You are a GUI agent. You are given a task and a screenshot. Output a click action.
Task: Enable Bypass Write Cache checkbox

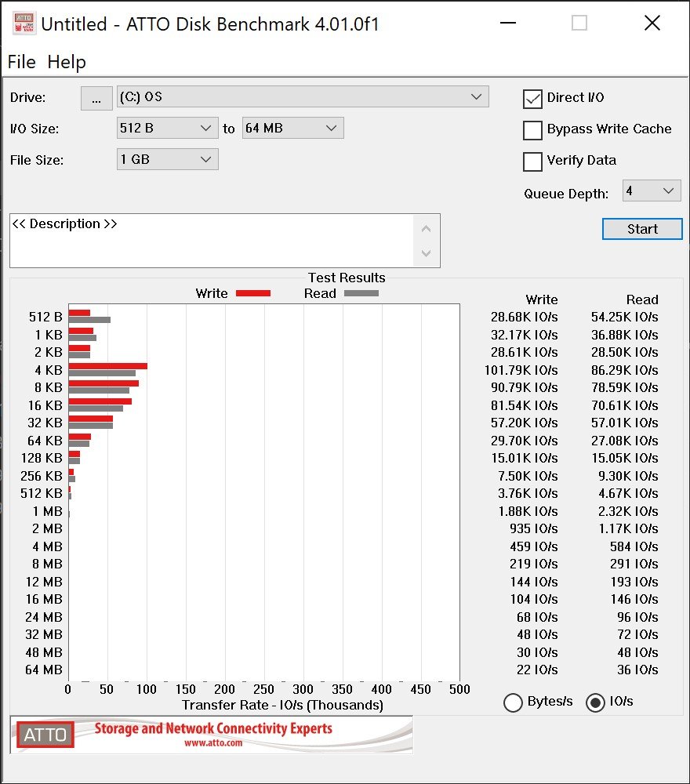pos(532,130)
